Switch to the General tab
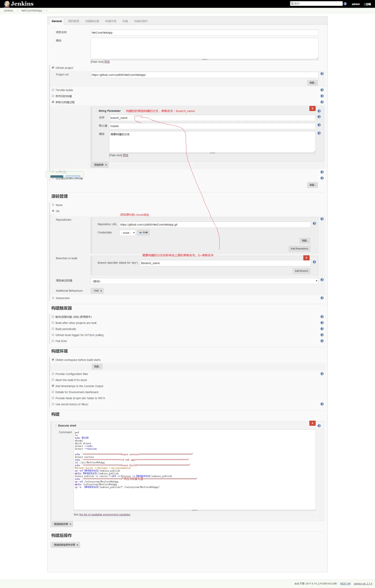Screen dimensions: 375x588 pyautogui.click(x=57, y=21)
